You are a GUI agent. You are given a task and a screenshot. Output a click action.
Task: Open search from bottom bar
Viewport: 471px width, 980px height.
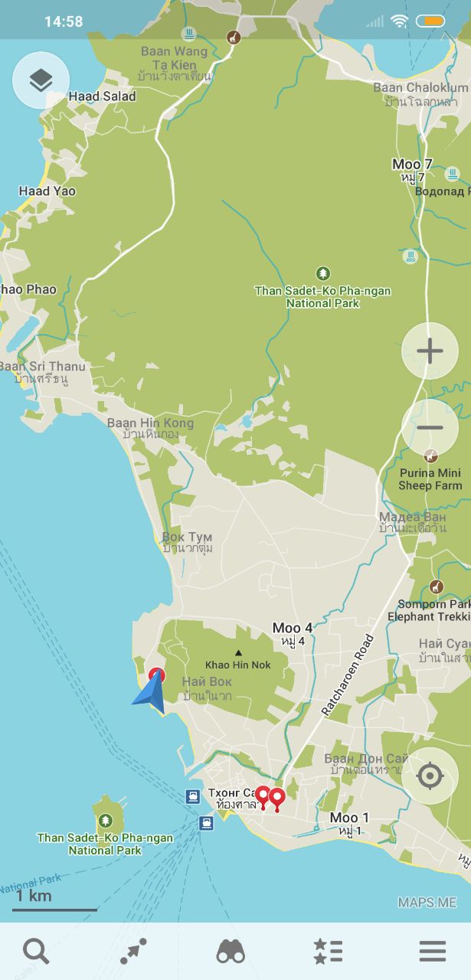pyautogui.click(x=36, y=951)
